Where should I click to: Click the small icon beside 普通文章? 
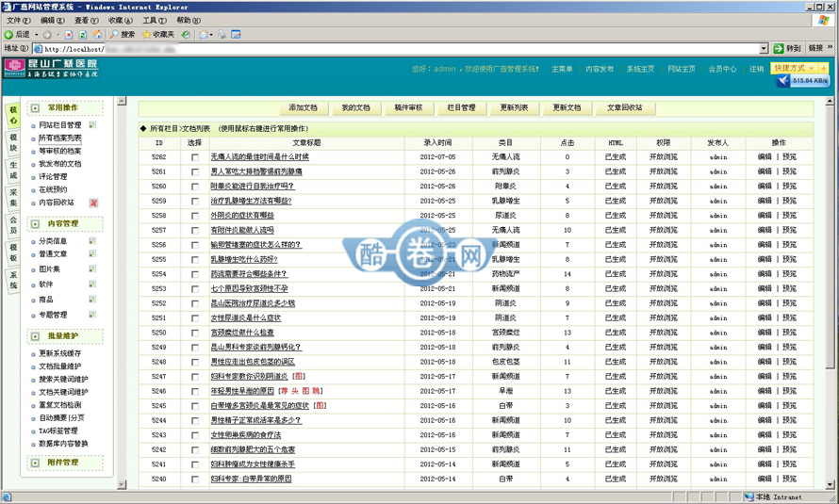coord(92,253)
